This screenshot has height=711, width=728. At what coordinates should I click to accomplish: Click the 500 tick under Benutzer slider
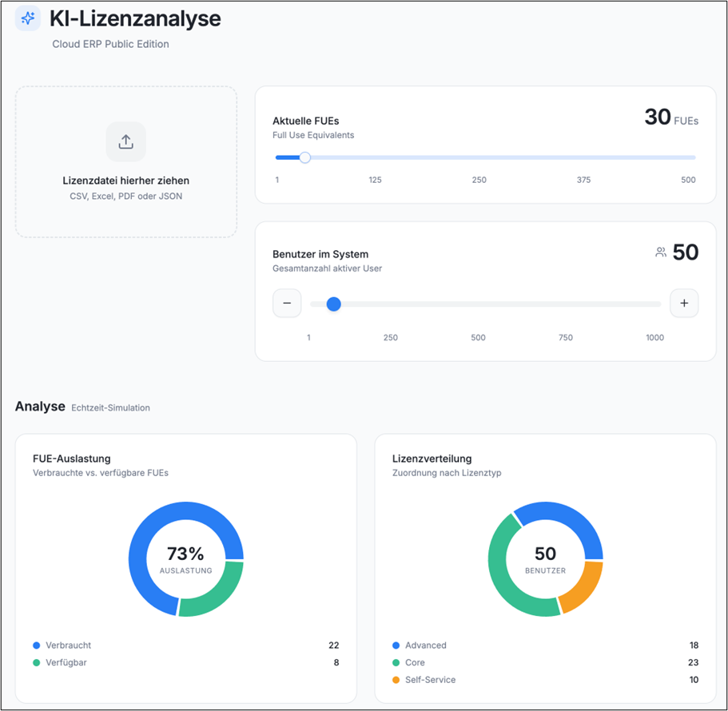point(478,337)
